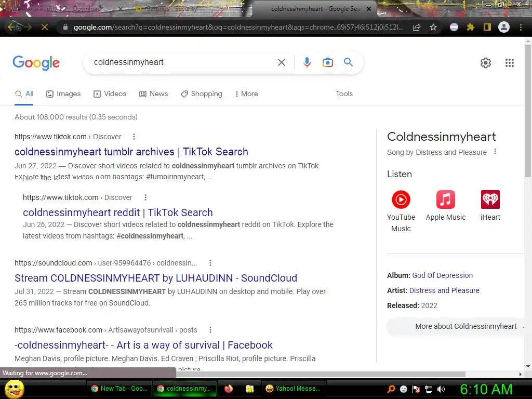Switch to Shopping results tab
Viewport: 532px width, 399px height.
202,94
